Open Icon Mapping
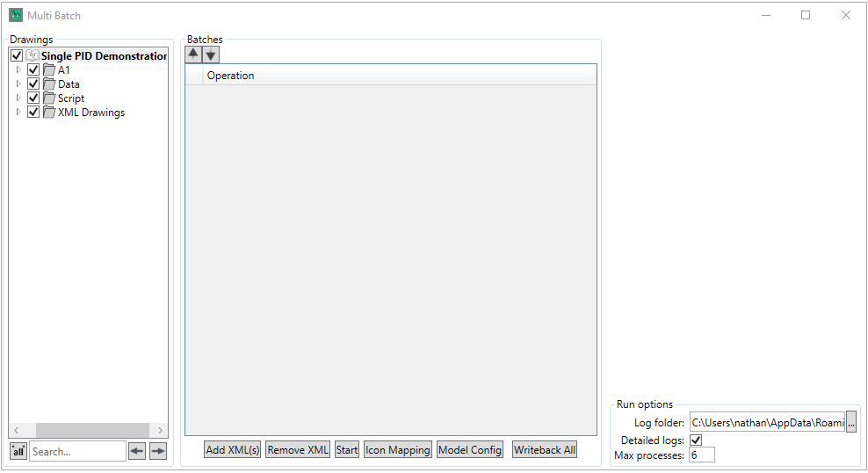 (397, 450)
